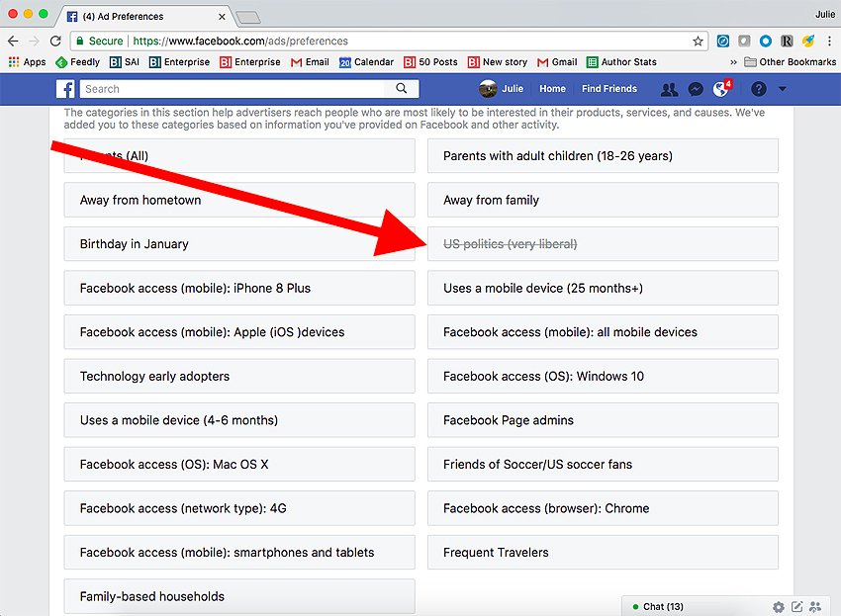Click the gray square extension icon

click(x=744, y=42)
